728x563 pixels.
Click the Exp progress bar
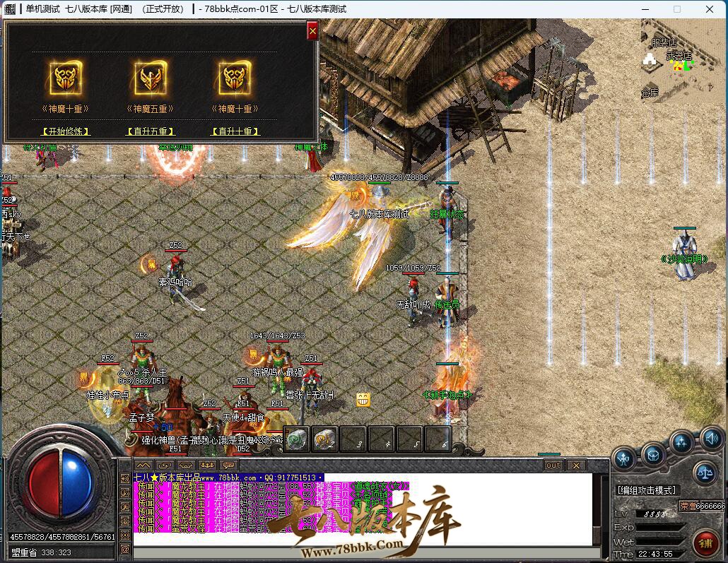point(659,528)
